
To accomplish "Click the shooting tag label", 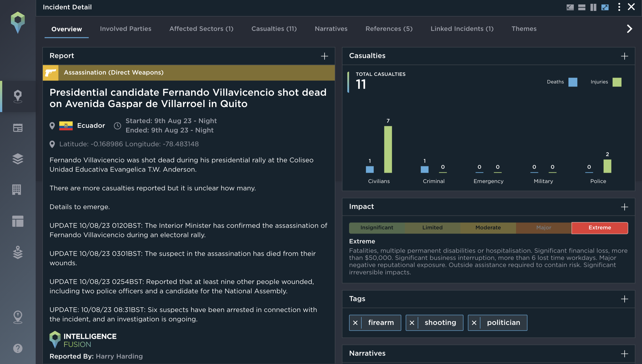I will 440,323.
